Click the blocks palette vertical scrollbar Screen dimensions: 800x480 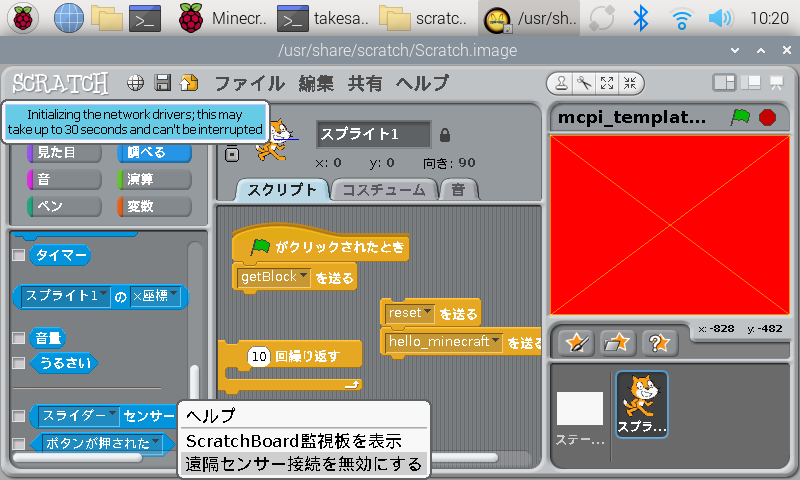(x=194, y=383)
